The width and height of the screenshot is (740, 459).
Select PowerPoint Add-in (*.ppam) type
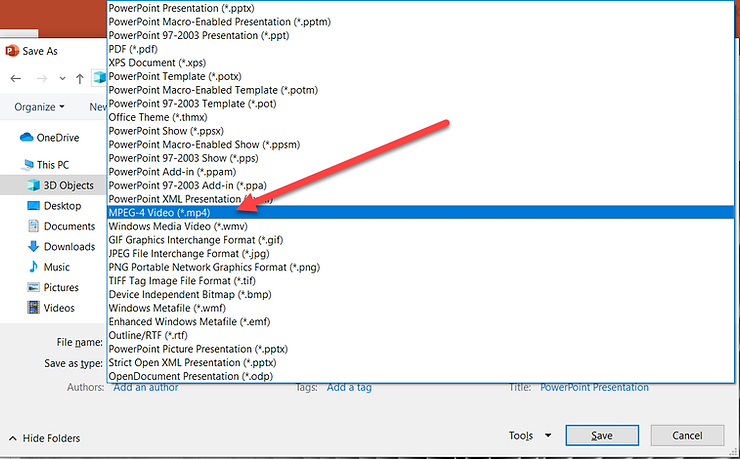420,172
